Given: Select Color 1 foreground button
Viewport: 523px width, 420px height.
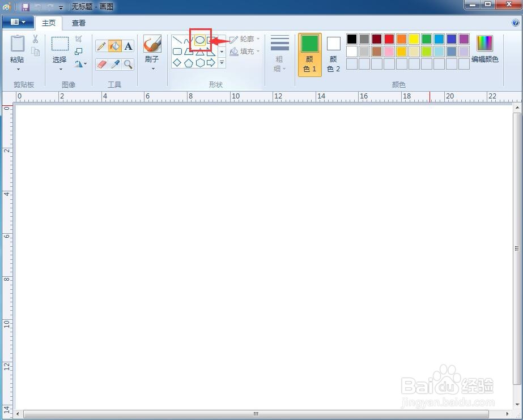Looking at the screenshot, I should [x=310, y=55].
